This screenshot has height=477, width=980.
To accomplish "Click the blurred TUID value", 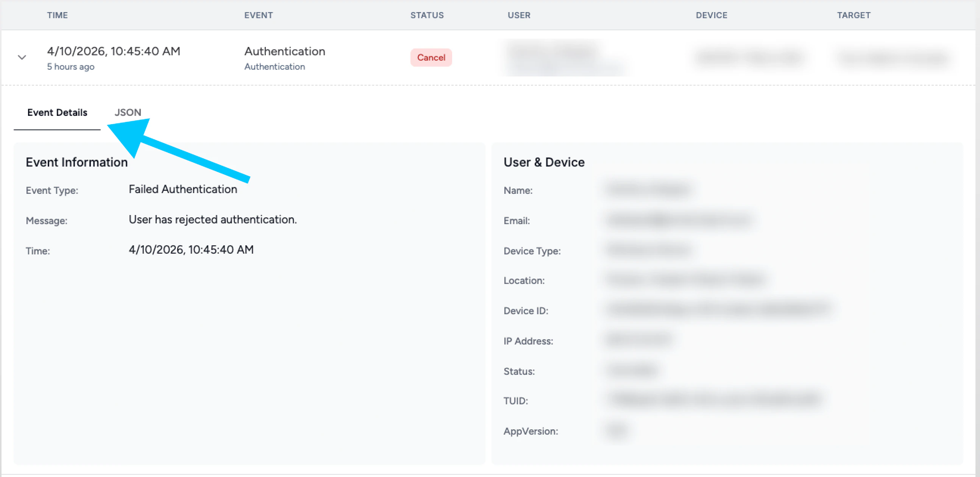I will point(715,399).
